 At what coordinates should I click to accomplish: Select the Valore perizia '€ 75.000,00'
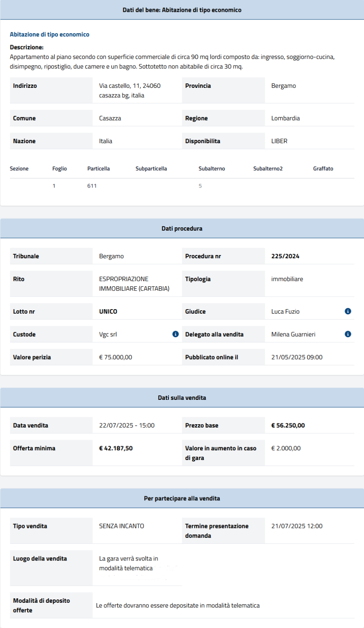tap(116, 357)
